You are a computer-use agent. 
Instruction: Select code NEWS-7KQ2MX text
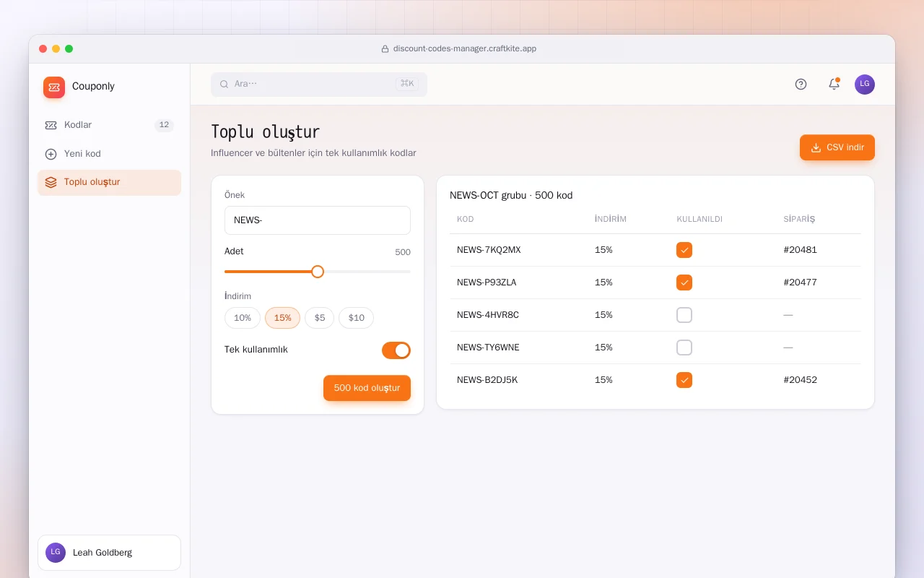tap(489, 250)
